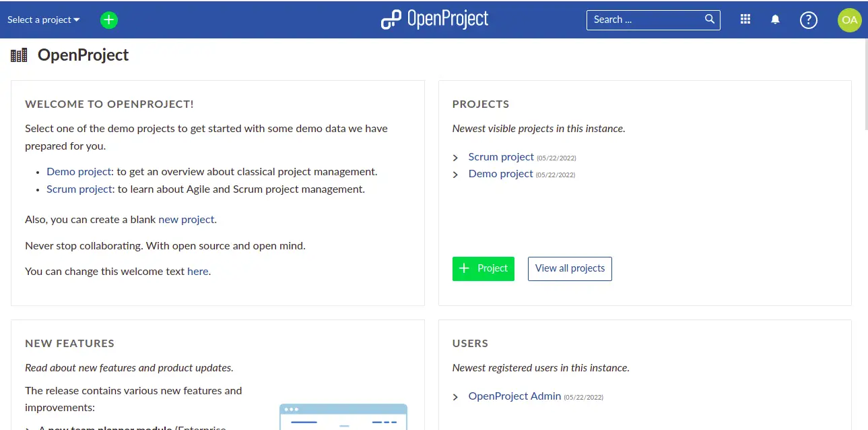Click the PROJECTS widget heading
The width and height of the screenshot is (868, 430).
(x=481, y=104)
